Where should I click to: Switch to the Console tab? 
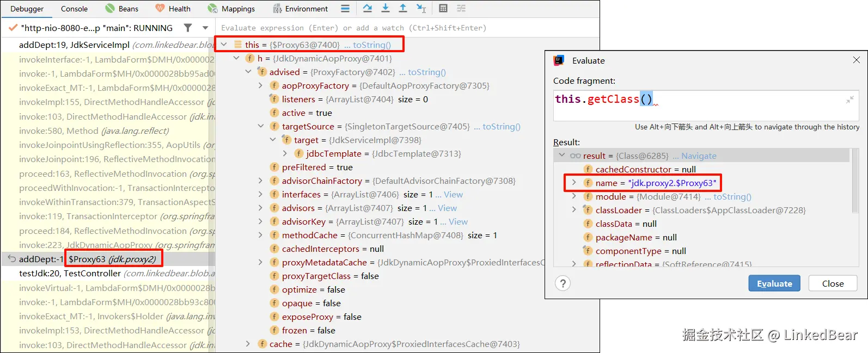click(x=74, y=9)
